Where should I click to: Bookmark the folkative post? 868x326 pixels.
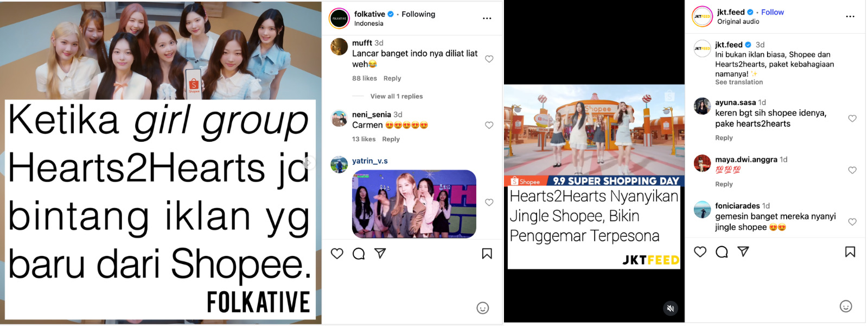pyautogui.click(x=487, y=254)
